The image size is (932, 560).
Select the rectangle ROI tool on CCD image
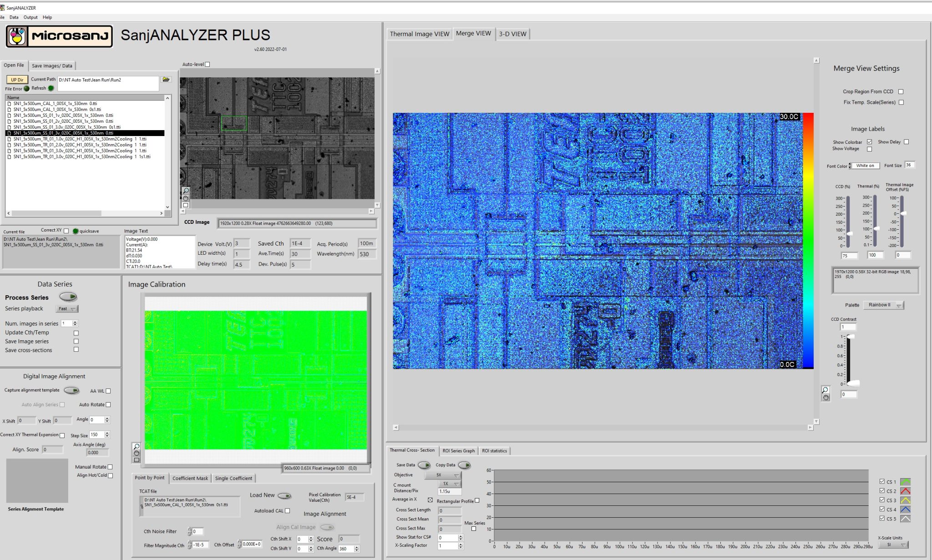coord(186,205)
